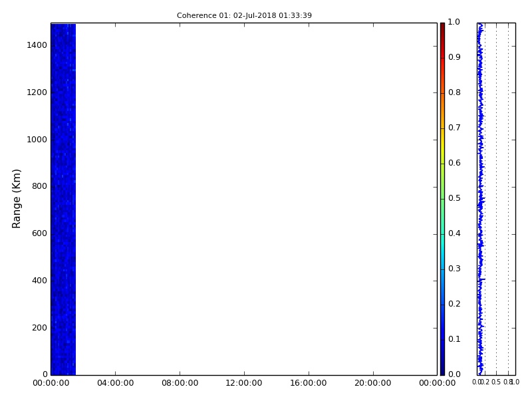
Task: Click the 800 range tick label
Action: coord(39,186)
